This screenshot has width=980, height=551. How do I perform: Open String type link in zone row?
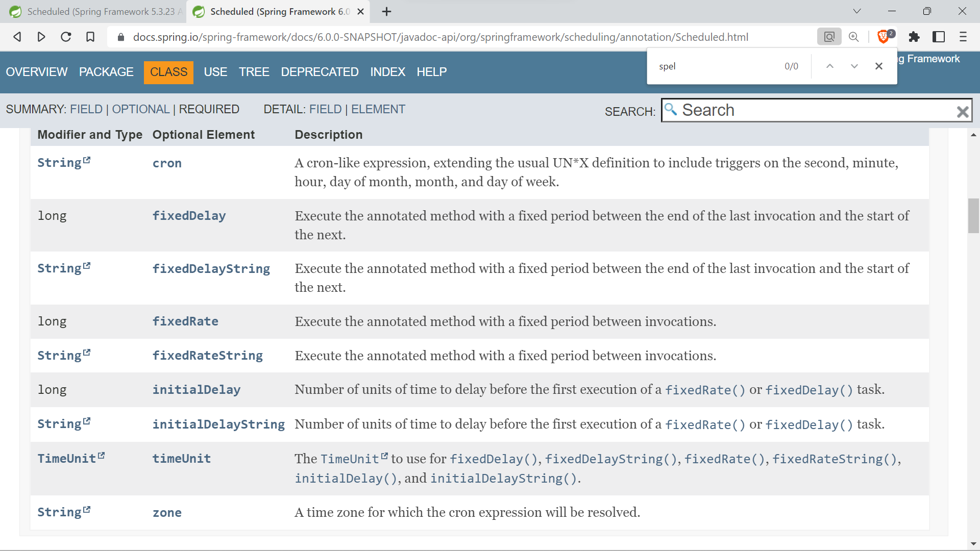click(x=64, y=512)
